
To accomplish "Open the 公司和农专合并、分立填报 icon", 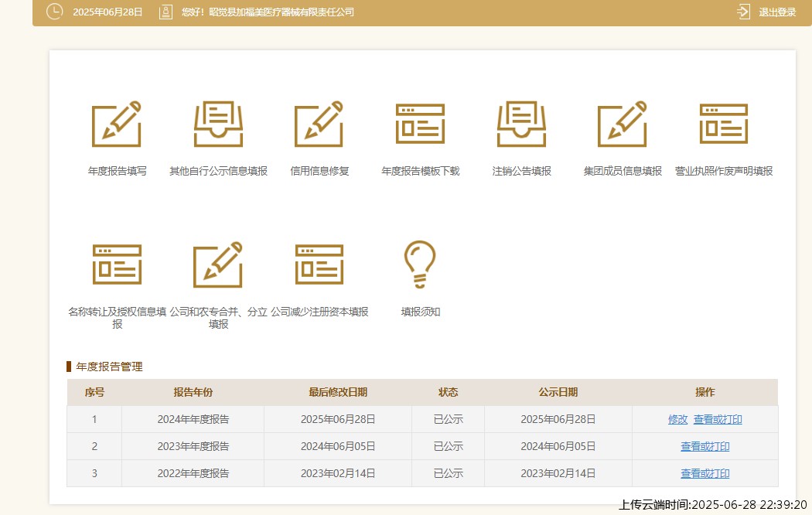I will coord(218,264).
